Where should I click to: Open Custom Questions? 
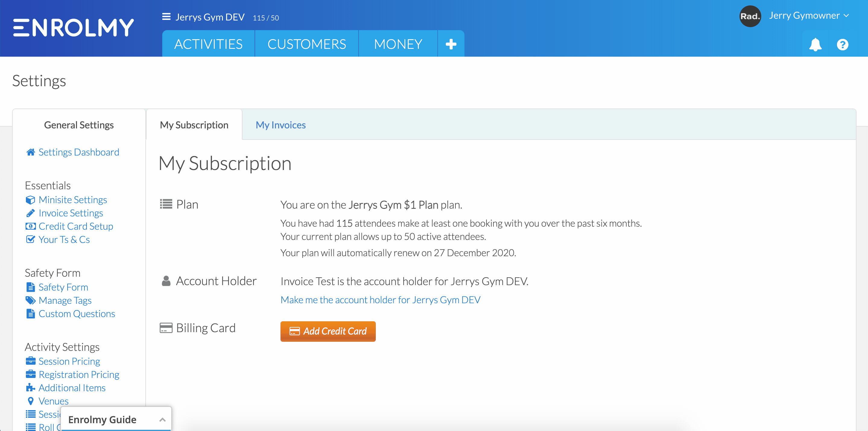tap(77, 313)
